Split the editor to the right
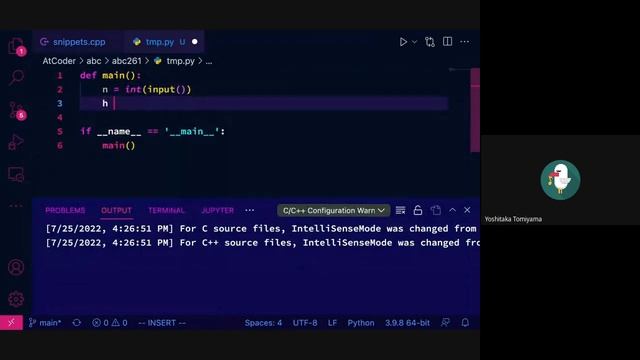 click(447, 42)
